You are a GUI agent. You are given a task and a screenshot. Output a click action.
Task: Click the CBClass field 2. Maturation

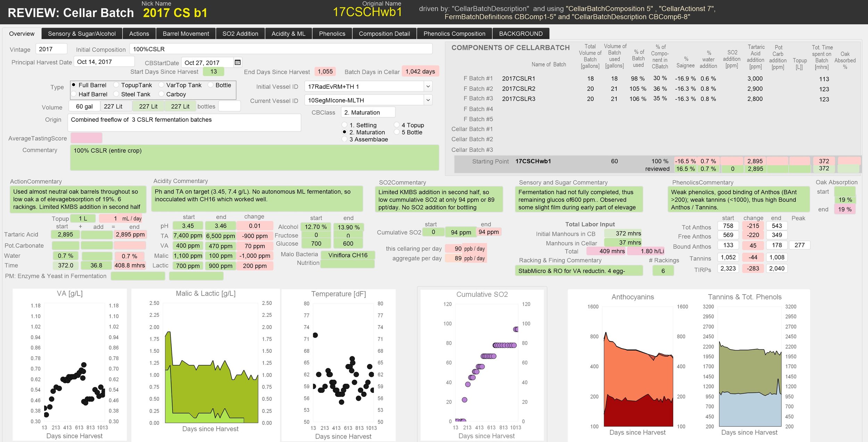click(368, 112)
